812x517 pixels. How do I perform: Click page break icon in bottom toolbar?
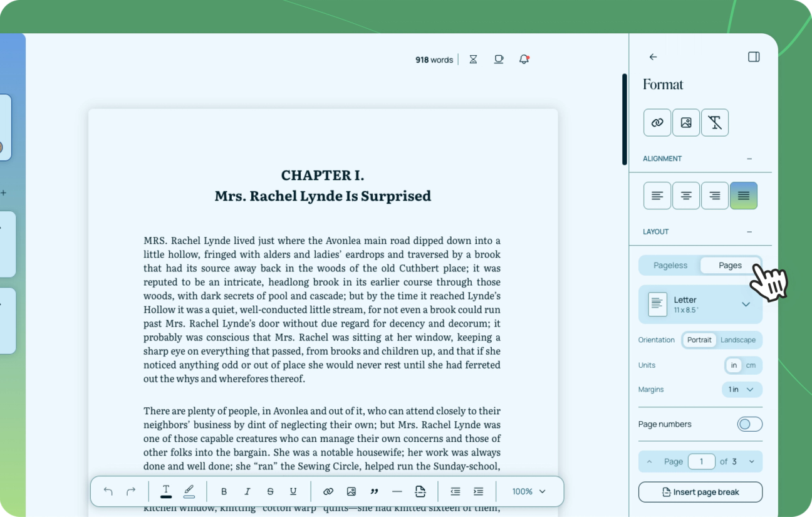tap(420, 492)
